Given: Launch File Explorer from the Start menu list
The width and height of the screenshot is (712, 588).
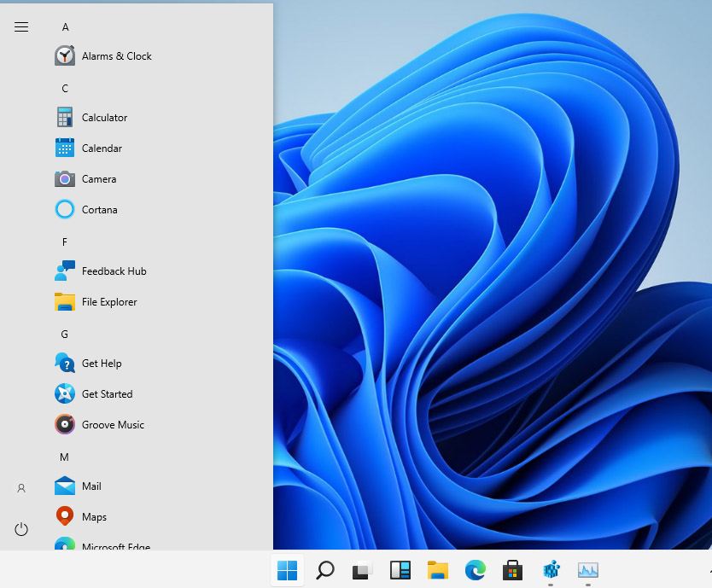Looking at the screenshot, I should [x=96, y=302].
